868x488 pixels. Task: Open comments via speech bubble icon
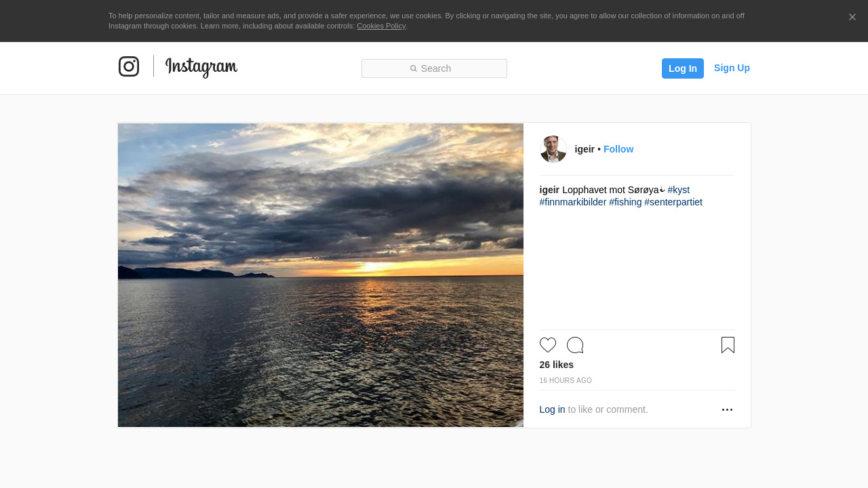coord(575,345)
